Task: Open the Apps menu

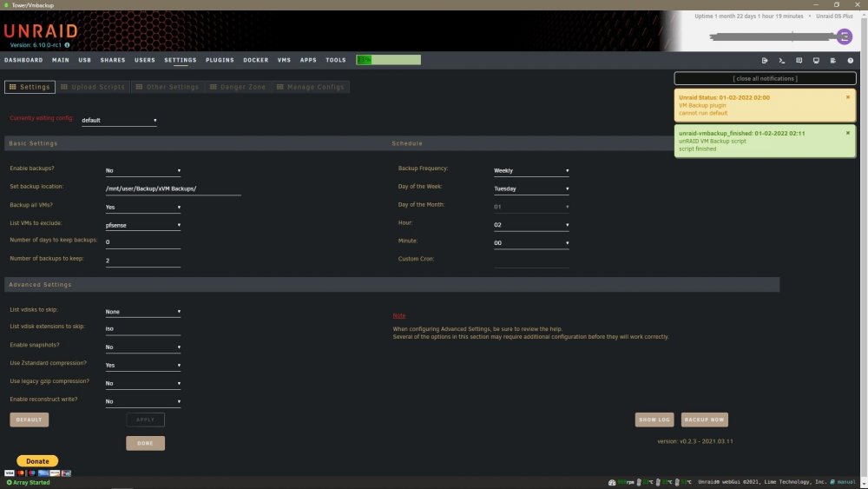Action: pyautogui.click(x=308, y=60)
